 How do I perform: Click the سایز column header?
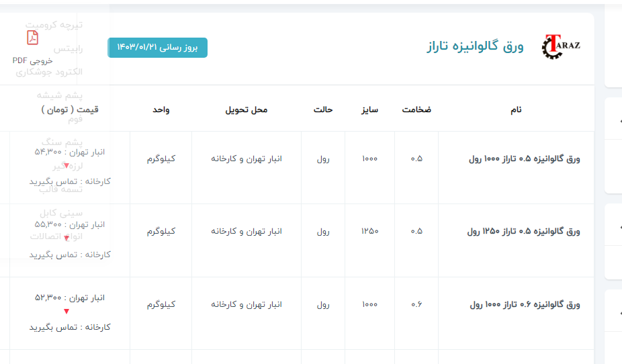pos(369,109)
